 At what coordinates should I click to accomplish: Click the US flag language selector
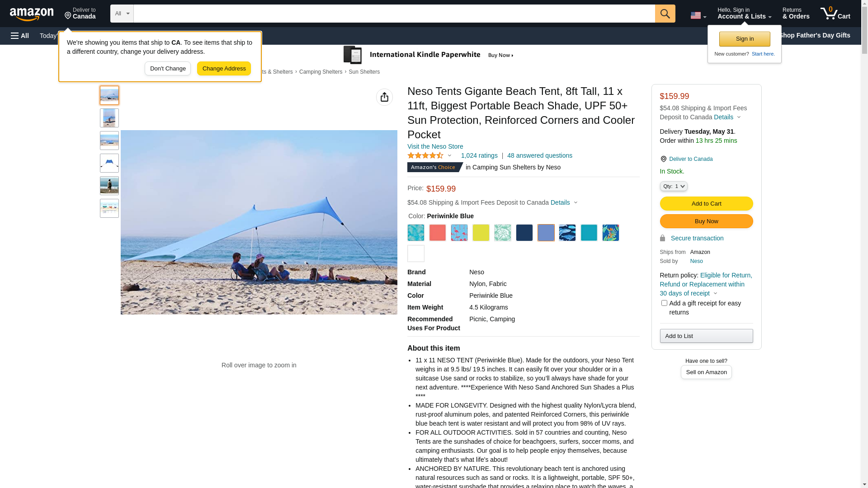[x=698, y=15]
